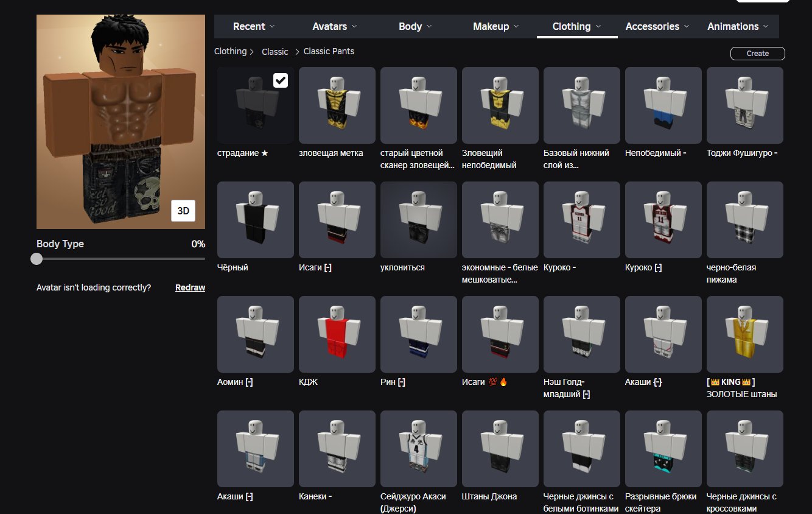Select the 'Непобедимый -' pants thumbnail

point(663,105)
